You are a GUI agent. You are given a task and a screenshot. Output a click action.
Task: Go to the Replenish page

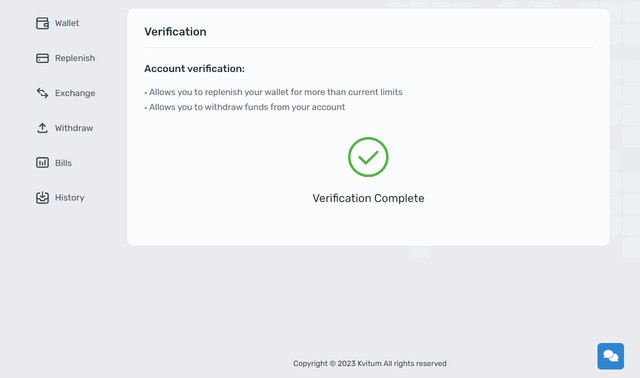(75, 58)
